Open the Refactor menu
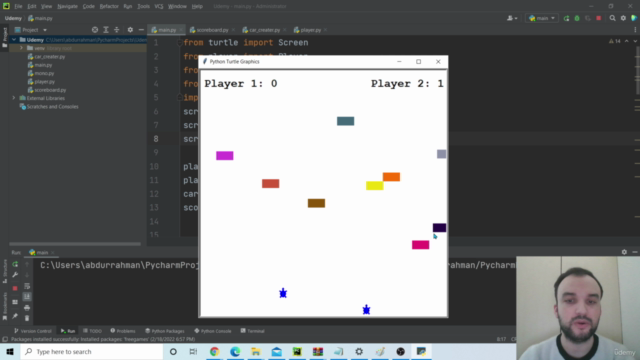This screenshot has width=640, height=360. (x=109, y=6)
